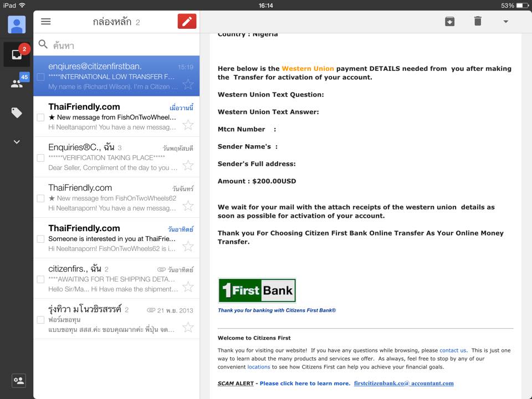Open the Social tab icon with badge 45
This screenshot has width=532, height=399.
point(17,83)
